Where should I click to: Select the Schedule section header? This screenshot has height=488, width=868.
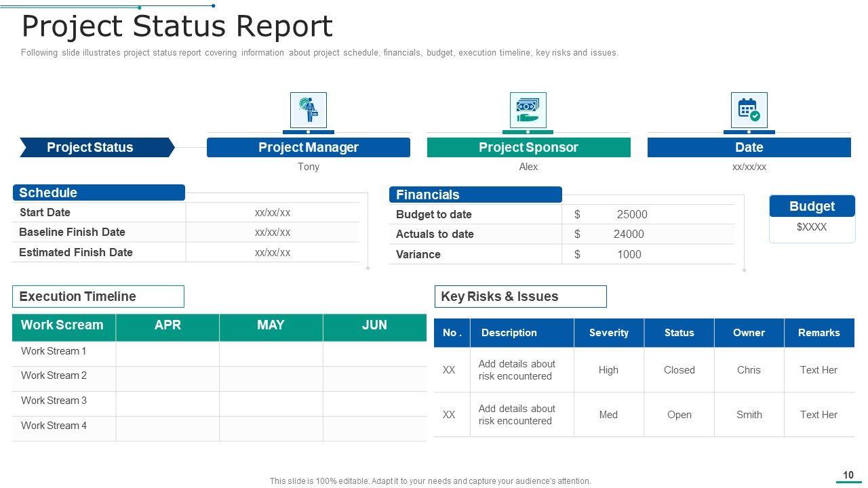point(98,192)
